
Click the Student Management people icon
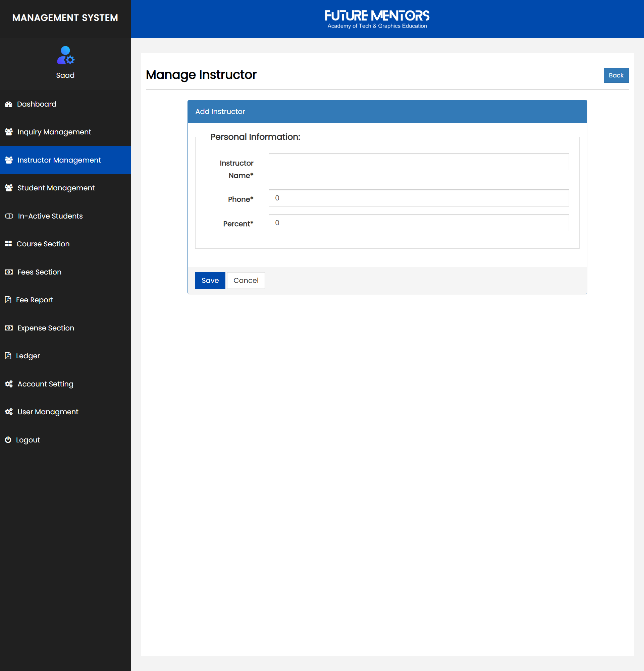pos(9,188)
